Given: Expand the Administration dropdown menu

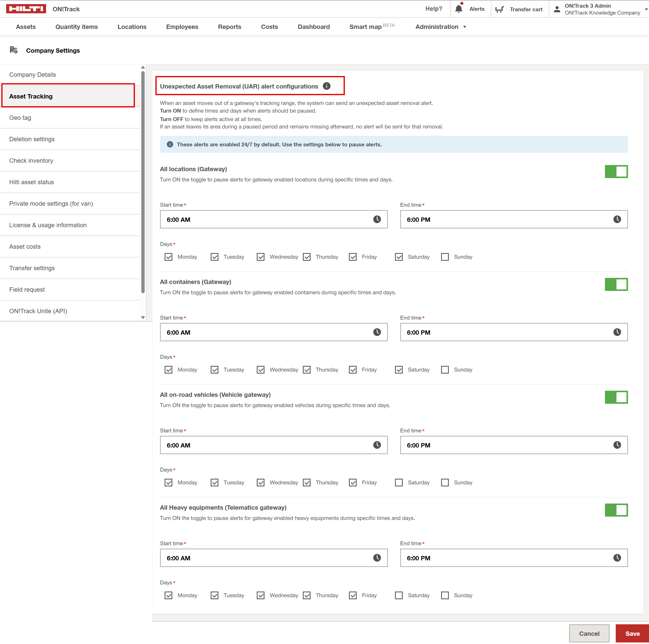Looking at the screenshot, I should coord(440,27).
